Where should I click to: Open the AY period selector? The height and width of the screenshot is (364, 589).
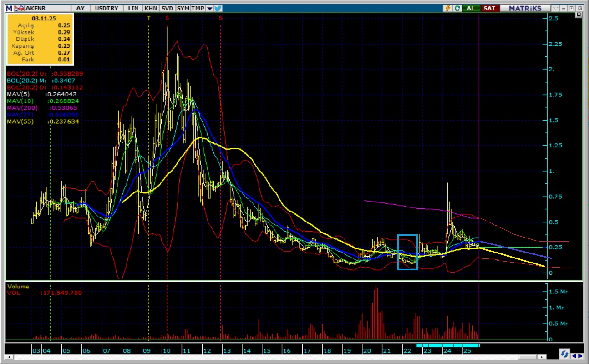coord(81,8)
